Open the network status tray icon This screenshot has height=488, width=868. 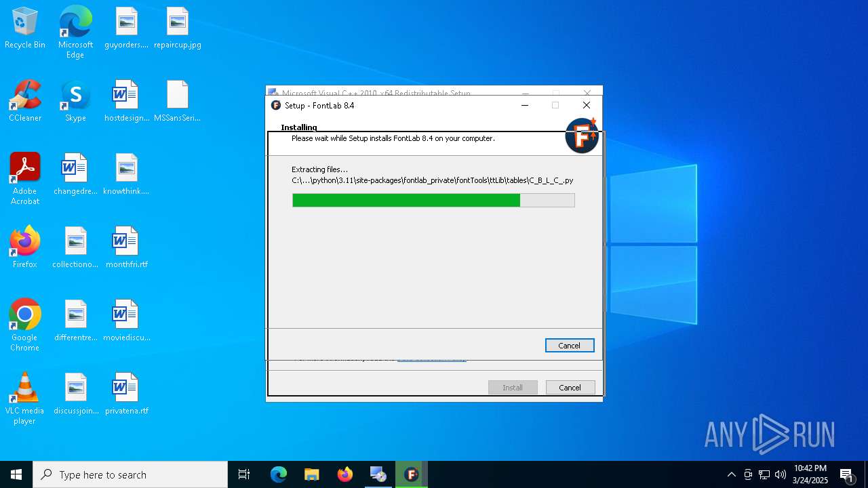coord(764,474)
